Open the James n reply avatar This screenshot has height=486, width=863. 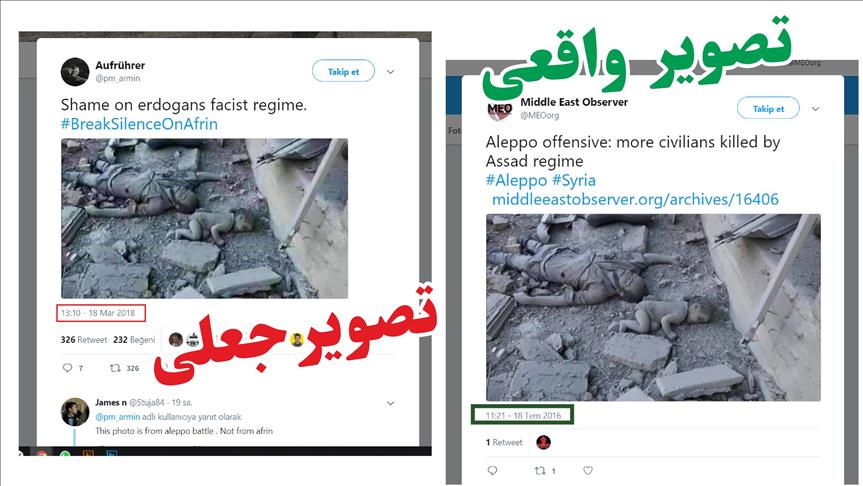click(75, 412)
